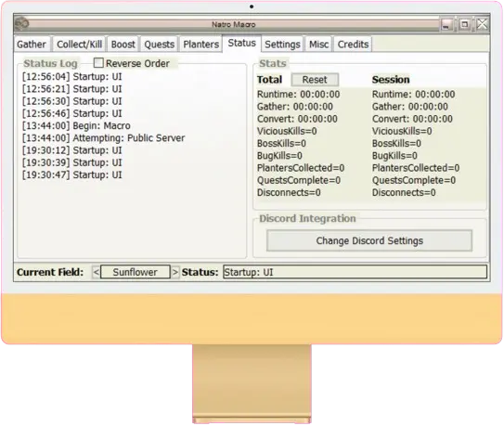504x426 pixels.
Task: View the Credits tab
Action: (353, 44)
